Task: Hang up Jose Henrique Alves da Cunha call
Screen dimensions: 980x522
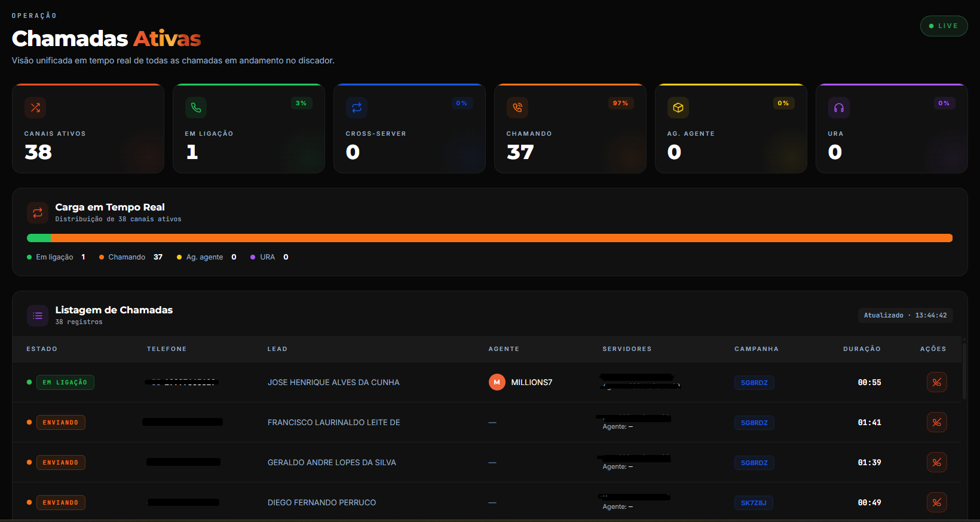Action: (937, 382)
